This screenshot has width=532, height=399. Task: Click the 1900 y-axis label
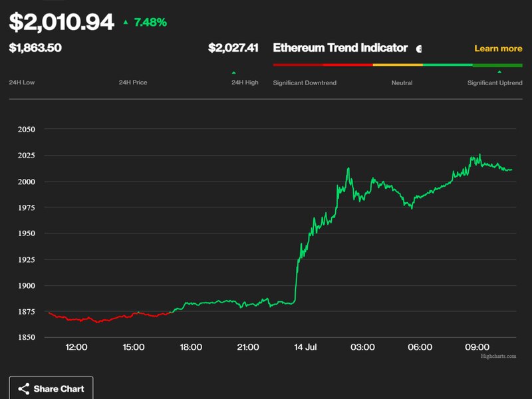point(27,286)
